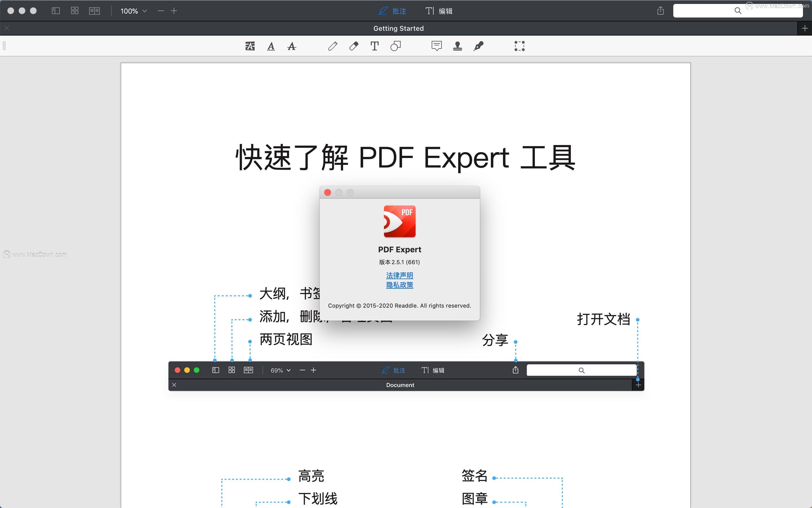The height and width of the screenshot is (508, 812).
Task: Select the text box T tool
Action: click(374, 46)
